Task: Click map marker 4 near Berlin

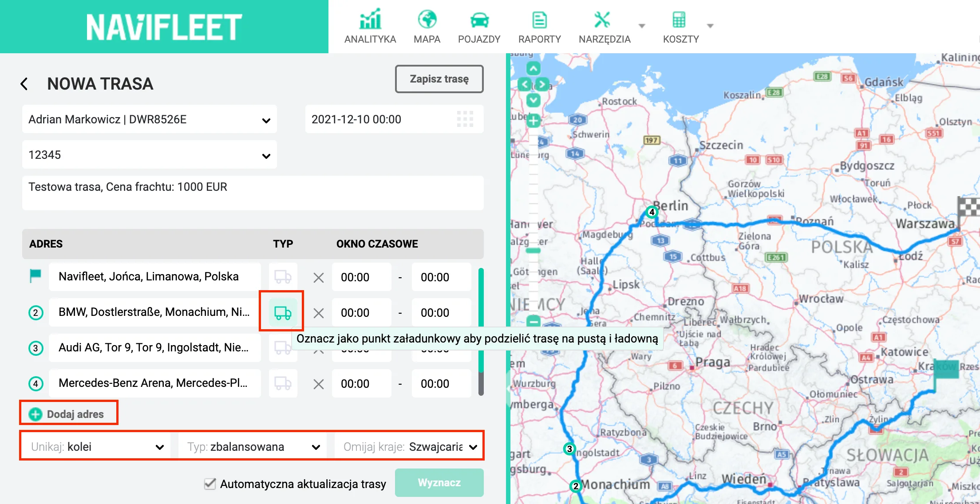Action: [652, 212]
